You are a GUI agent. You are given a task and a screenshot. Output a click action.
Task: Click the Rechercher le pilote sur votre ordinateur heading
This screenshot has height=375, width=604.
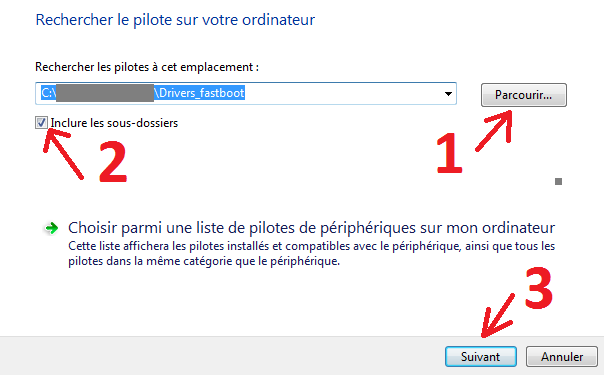point(175,20)
